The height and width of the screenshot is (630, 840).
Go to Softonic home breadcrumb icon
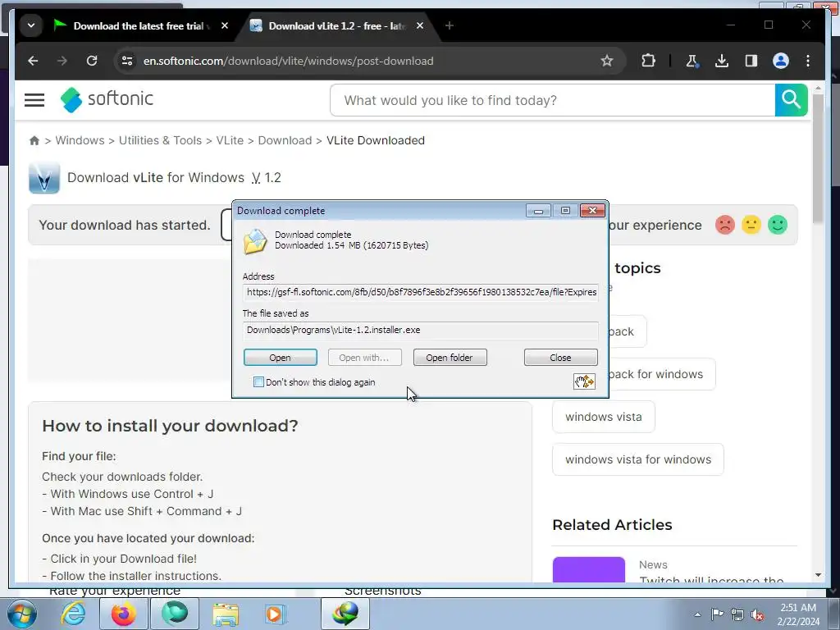click(34, 140)
